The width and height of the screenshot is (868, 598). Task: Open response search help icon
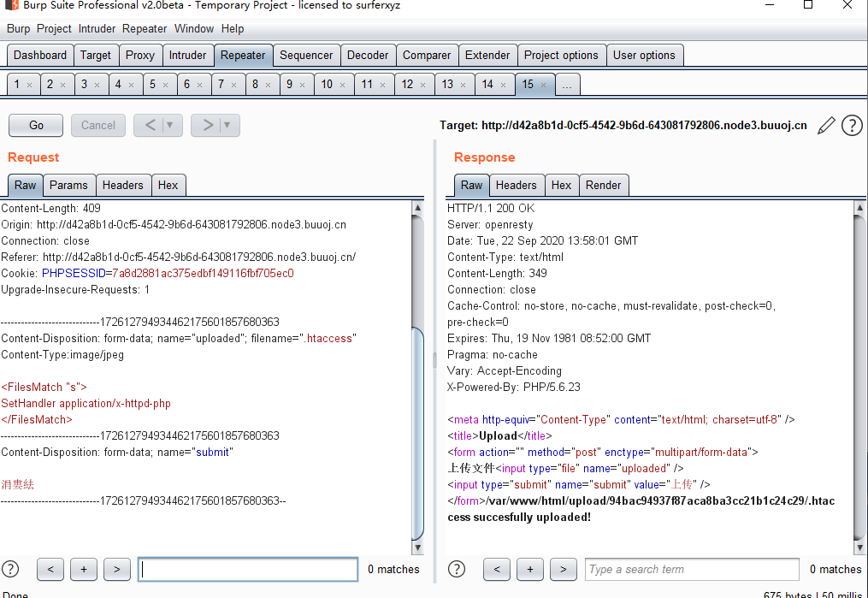point(457,569)
